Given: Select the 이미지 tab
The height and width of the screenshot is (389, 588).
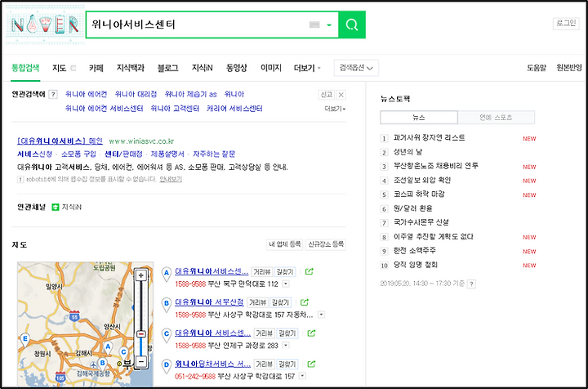Looking at the screenshot, I should click(271, 68).
